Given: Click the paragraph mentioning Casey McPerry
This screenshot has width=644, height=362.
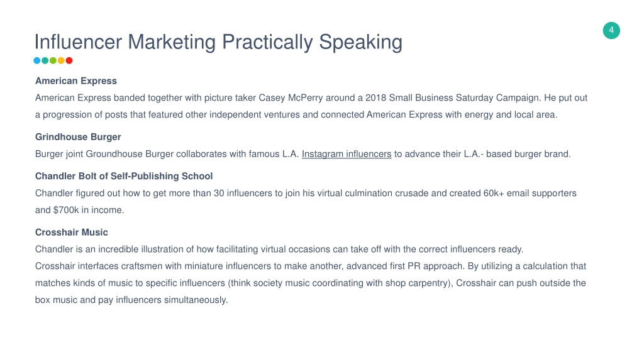Looking at the screenshot, I should point(311,106).
